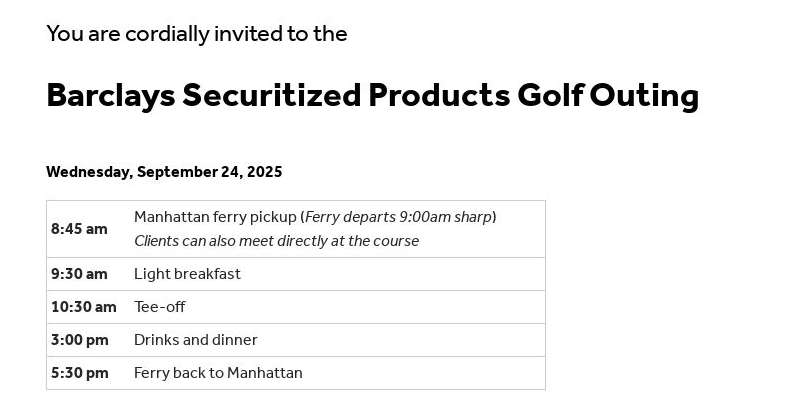Select the 3:00 pm time cell
Viewport: 796px width, 400px height.
[79, 340]
